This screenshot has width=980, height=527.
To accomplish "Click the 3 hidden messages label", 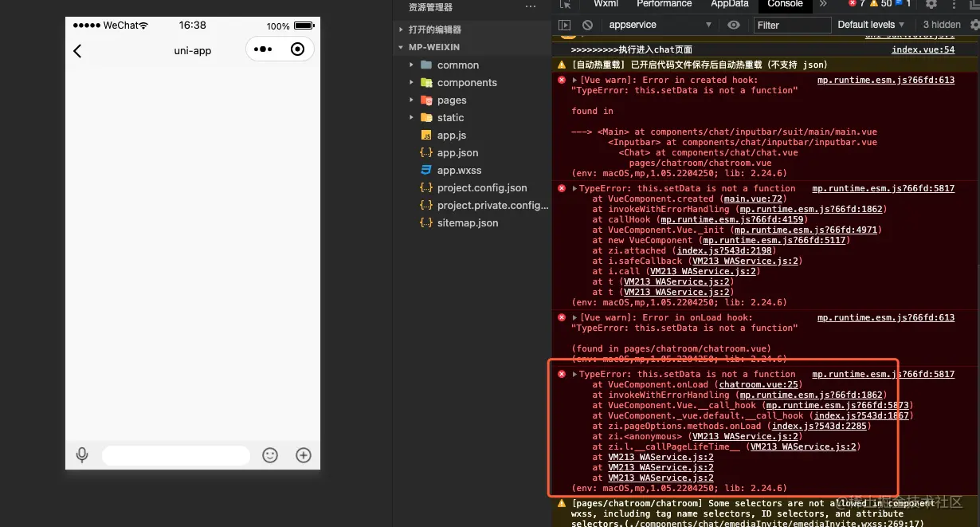I will tap(942, 25).
